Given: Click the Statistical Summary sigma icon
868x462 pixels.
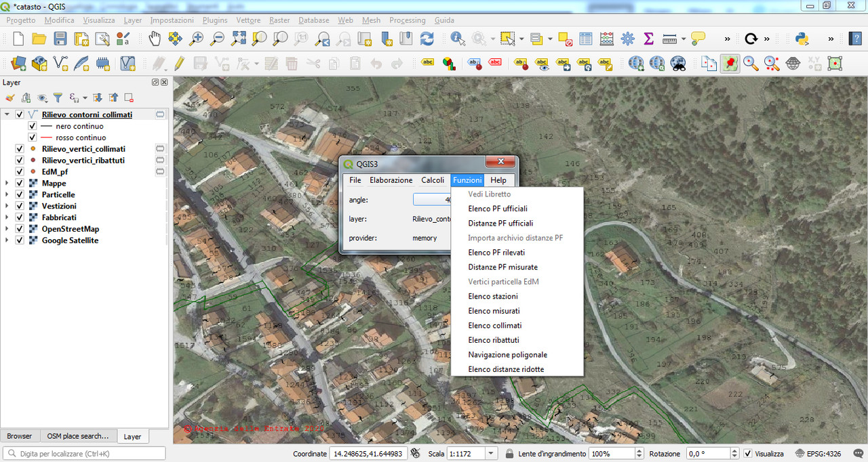Looking at the screenshot, I should coord(648,39).
